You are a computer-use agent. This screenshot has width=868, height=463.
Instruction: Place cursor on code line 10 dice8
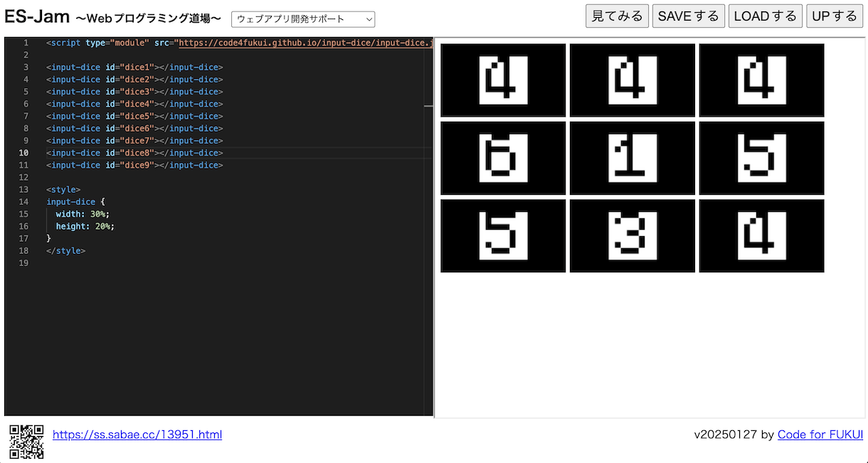[x=135, y=153]
